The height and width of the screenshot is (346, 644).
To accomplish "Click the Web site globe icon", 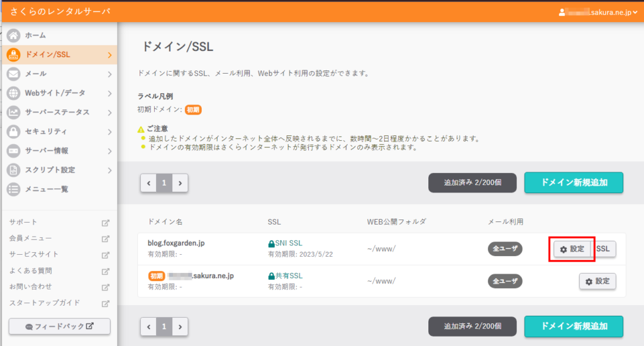I will pos(14,93).
